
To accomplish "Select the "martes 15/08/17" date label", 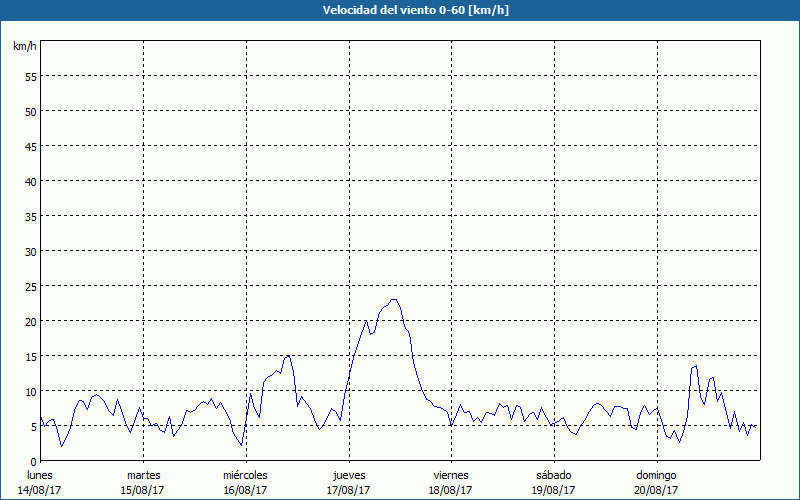I will click(143, 482).
